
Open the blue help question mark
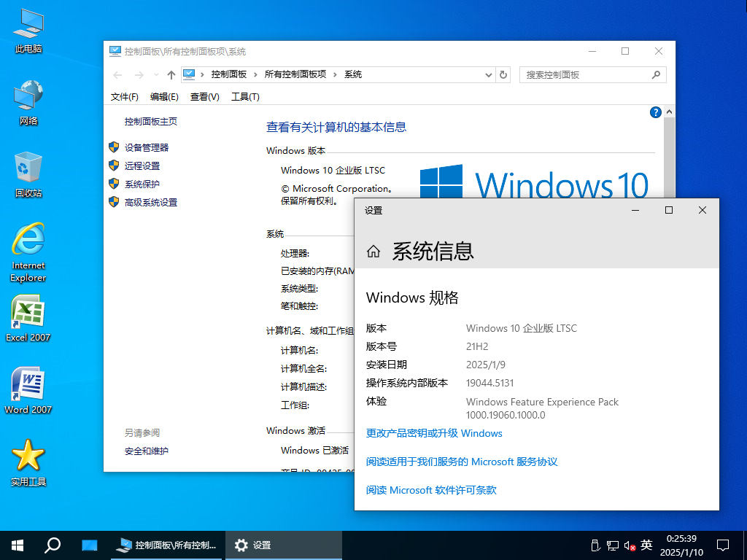coord(656,112)
